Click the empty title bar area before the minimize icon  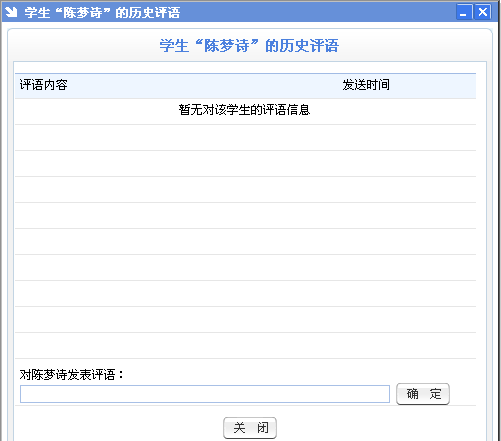[x=318, y=12]
